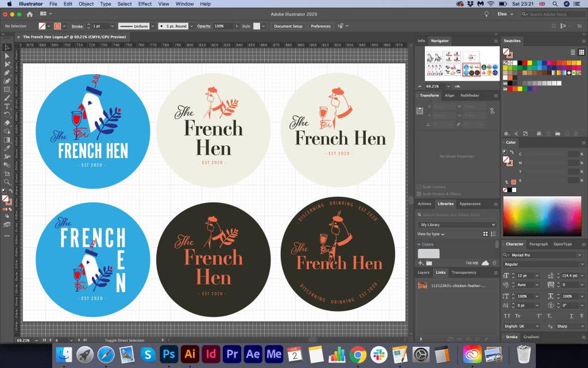
Task: Open the Effect menu
Action: pos(145,4)
